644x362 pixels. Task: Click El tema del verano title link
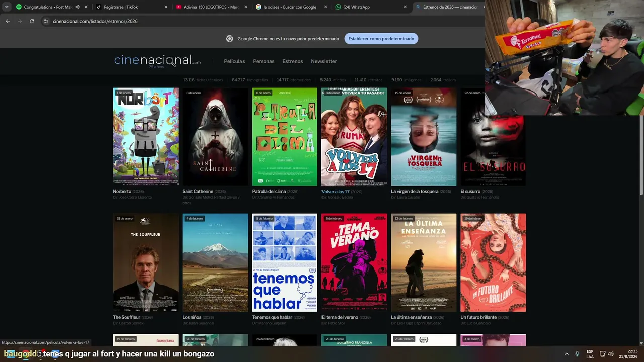pos(340,318)
